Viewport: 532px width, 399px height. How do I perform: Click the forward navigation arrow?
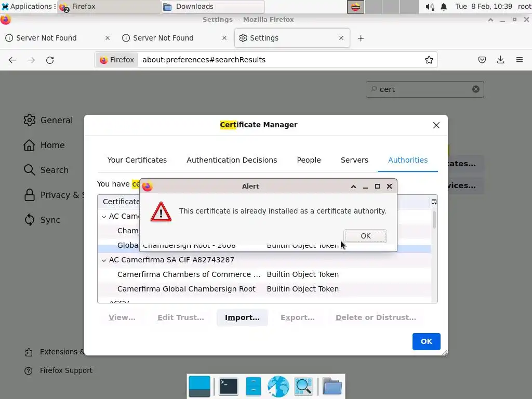[31, 60]
